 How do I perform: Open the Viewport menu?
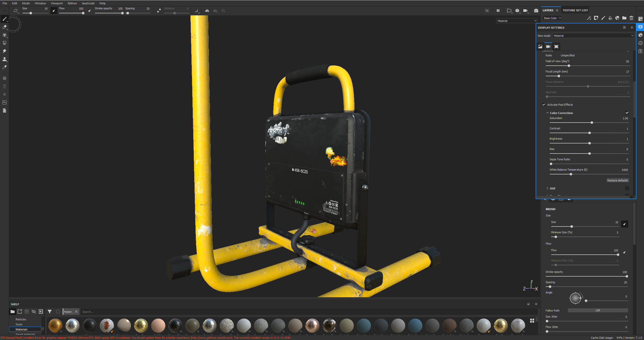coord(57,3)
